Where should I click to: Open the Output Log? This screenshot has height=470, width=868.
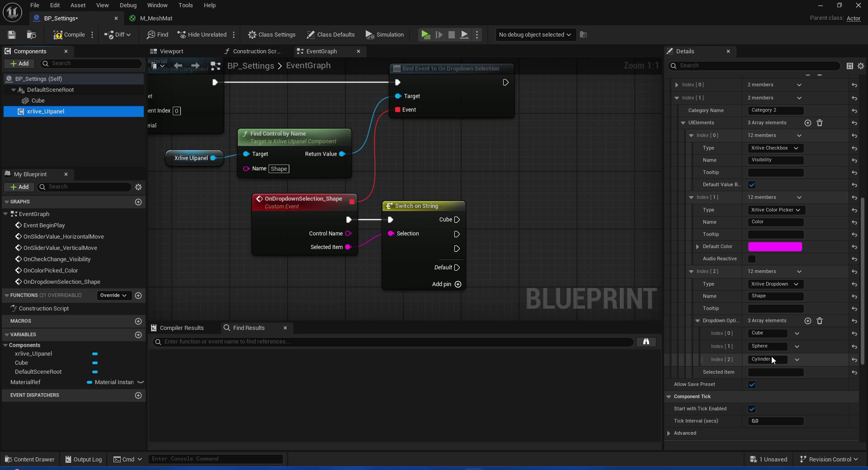click(84, 460)
